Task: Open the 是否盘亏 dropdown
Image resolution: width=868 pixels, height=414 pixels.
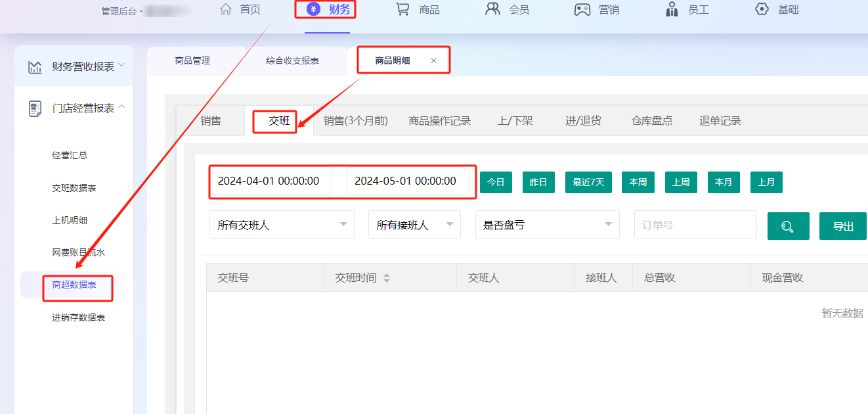Action: coord(547,225)
